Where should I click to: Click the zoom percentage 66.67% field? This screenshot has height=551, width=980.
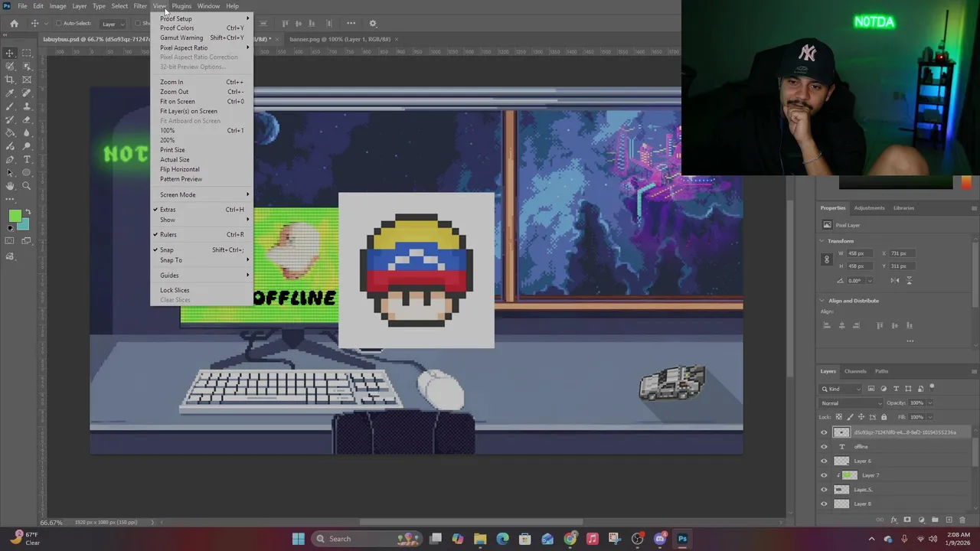coord(51,523)
